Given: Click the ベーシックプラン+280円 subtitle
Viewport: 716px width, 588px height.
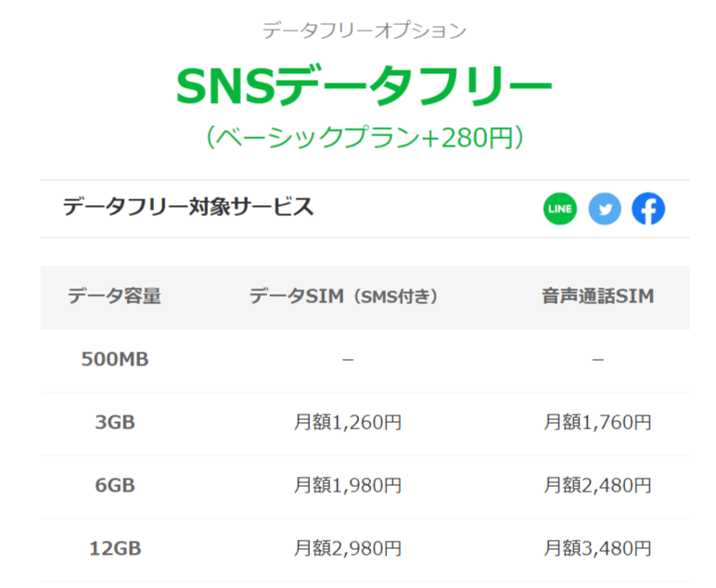Looking at the screenshot, I should click(x=364, y=137).
